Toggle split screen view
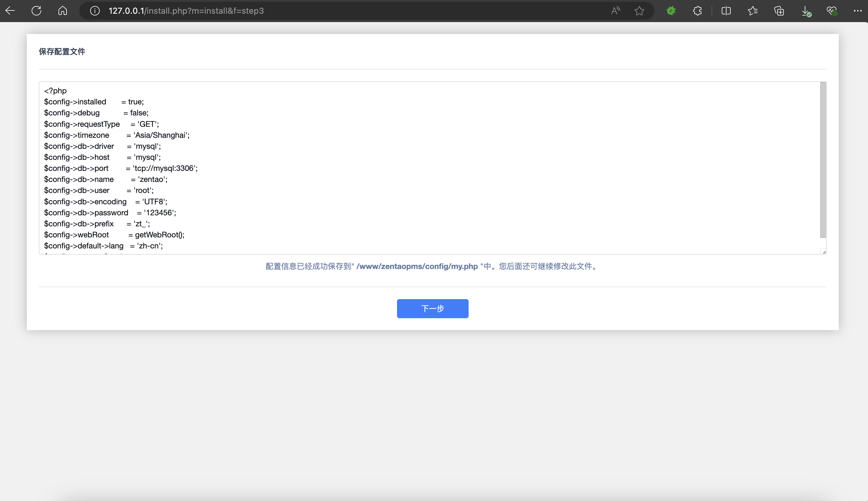Screen dimensions: 868x501 [726, 11]
